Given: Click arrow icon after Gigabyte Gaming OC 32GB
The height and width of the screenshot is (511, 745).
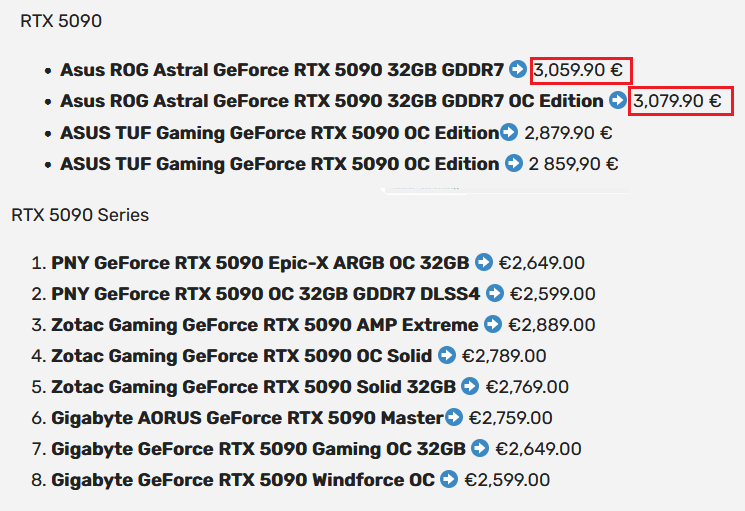Looking at the screenshot, I should click(x=480, y=448).
